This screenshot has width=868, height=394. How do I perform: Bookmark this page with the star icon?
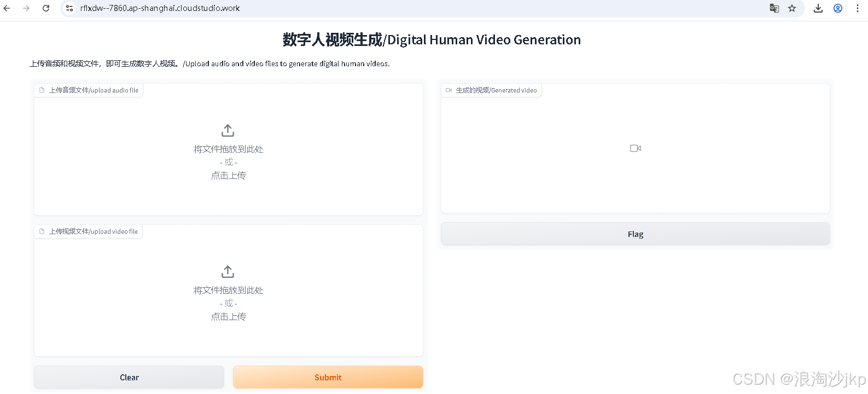point(792,8)
